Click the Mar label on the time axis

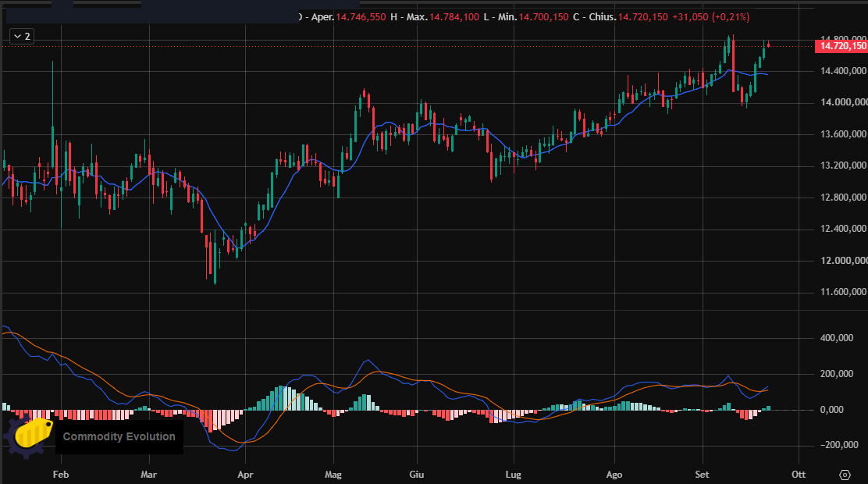click(149, 475)
